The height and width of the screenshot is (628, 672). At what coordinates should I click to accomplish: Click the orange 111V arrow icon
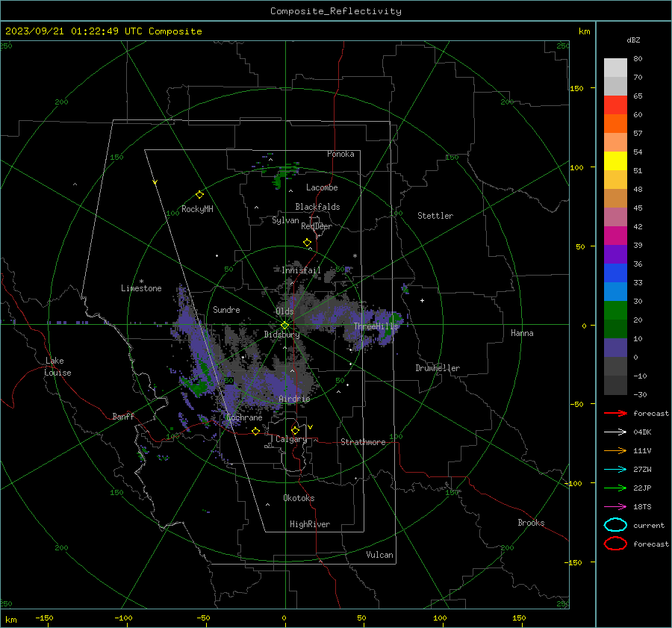click(x=615, y=450)
